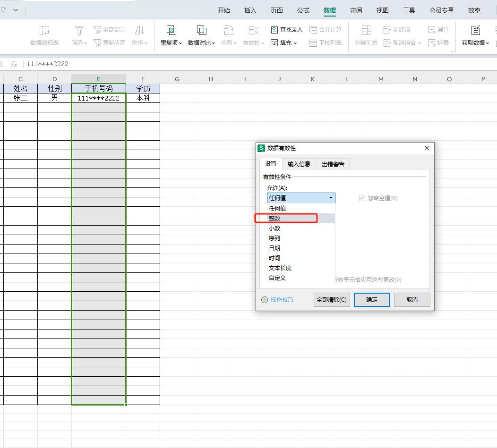Open the 数据透视表 pivot table tool
Viewport: 497px width, 448px height.
(44, 36)
